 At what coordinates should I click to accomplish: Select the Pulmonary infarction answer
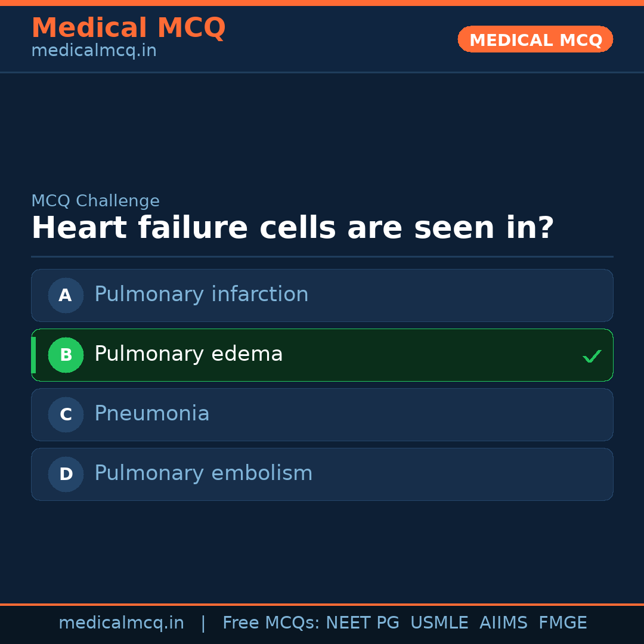[x=202, y=295]
